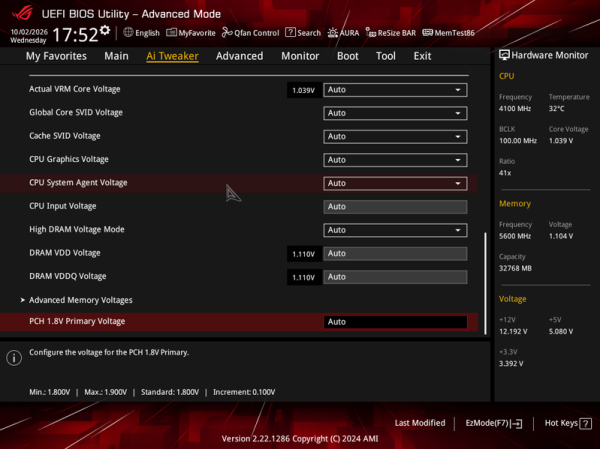
Task: Toggle ReSize BAR icon
Action: (370, 33)
